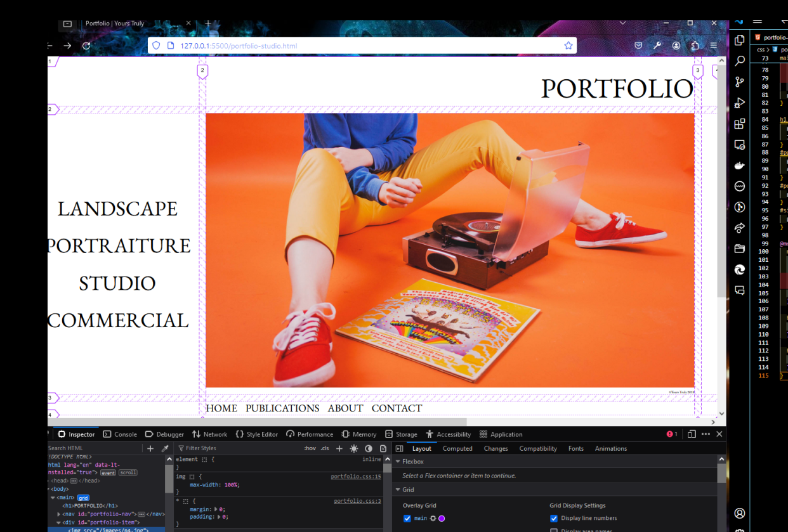Image resolution: width=788 pixels, height=532 pixels.
Task: Open the CONTACT link on webpage
Action: click(x=397, y=408)
